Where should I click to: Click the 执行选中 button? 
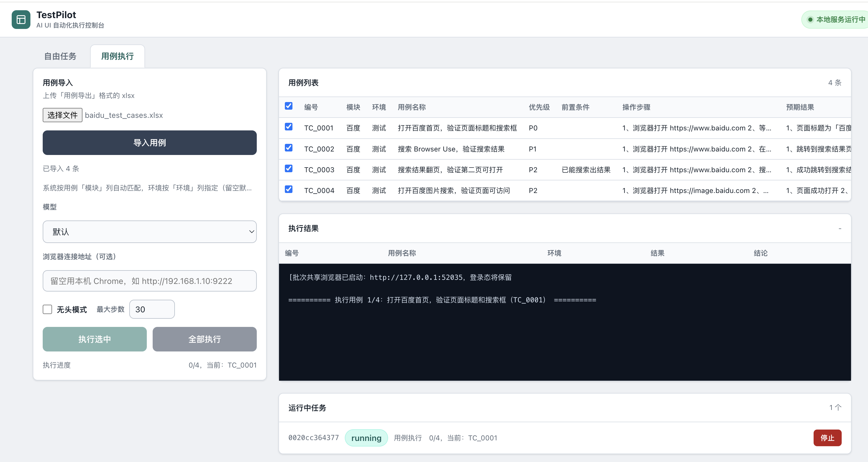point(95,339)
